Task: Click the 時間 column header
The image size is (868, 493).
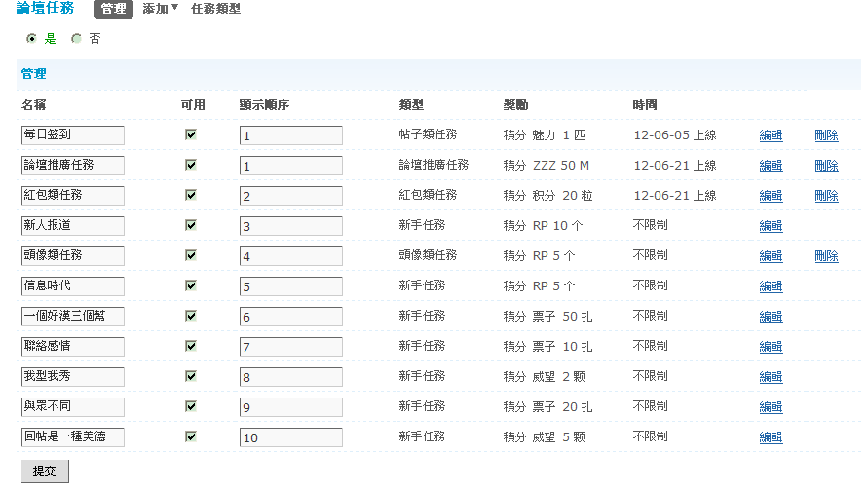Action: coord(645,104)
